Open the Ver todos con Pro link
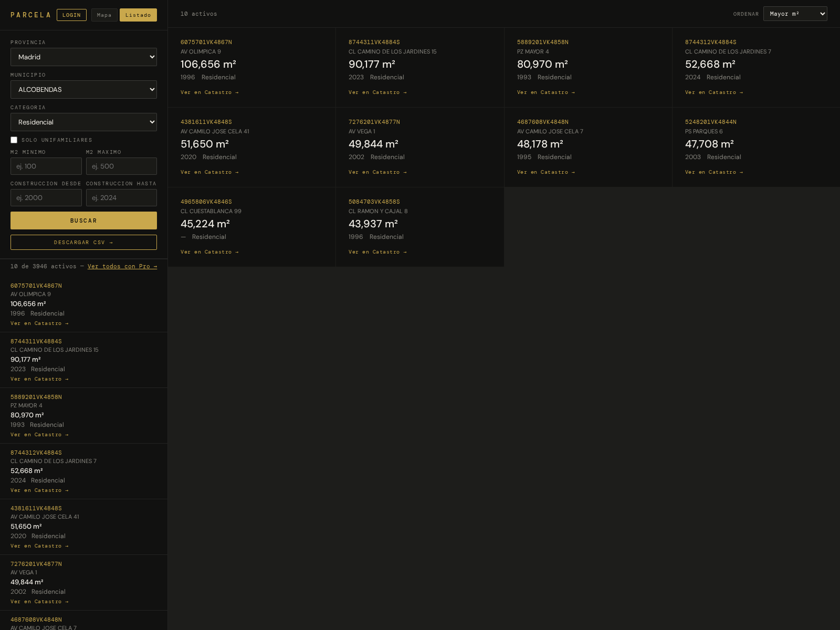 click(122, 266)
